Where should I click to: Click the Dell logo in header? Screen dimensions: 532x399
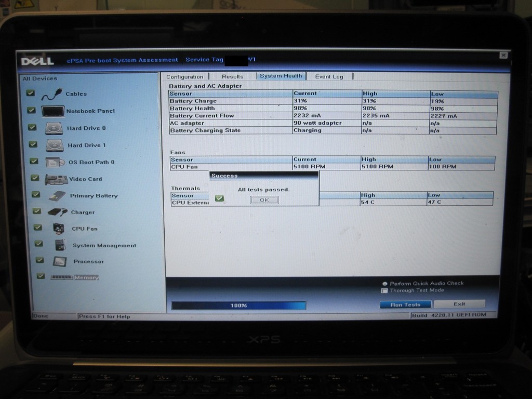[x=37, y=61]
